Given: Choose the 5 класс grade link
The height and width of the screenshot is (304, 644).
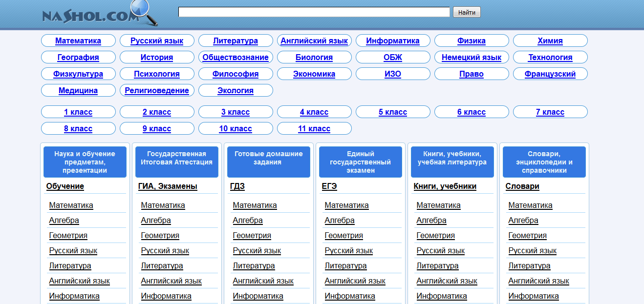Looking at the screenshot, I should coord(393,112).
